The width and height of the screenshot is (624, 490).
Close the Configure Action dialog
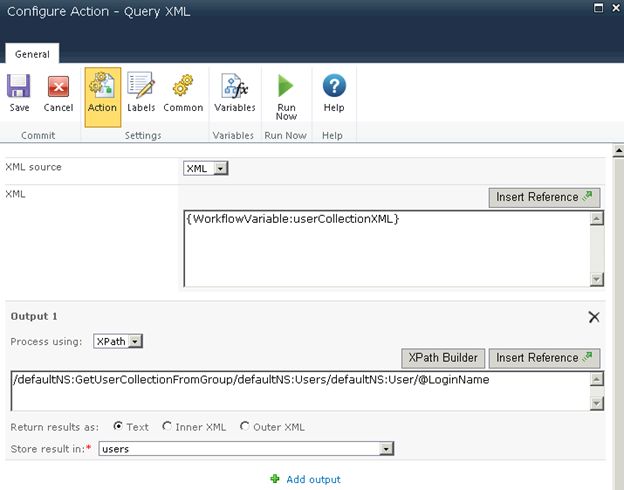click(616, 8)
